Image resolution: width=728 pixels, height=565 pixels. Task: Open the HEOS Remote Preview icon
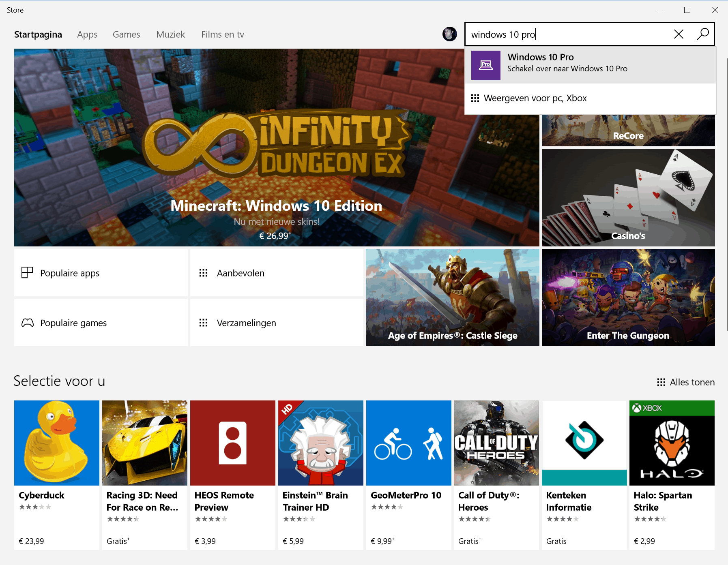pos(233,443)
